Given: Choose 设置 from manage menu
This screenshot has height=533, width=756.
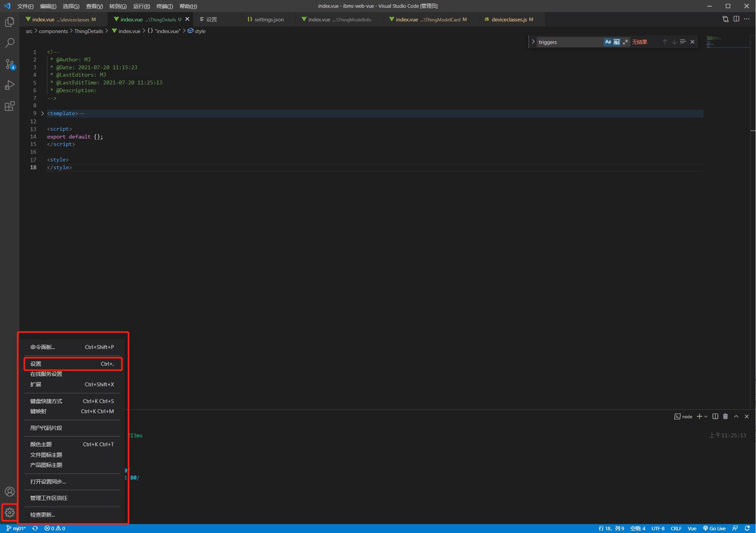Looking at the screenshot, I should (72, 364).
